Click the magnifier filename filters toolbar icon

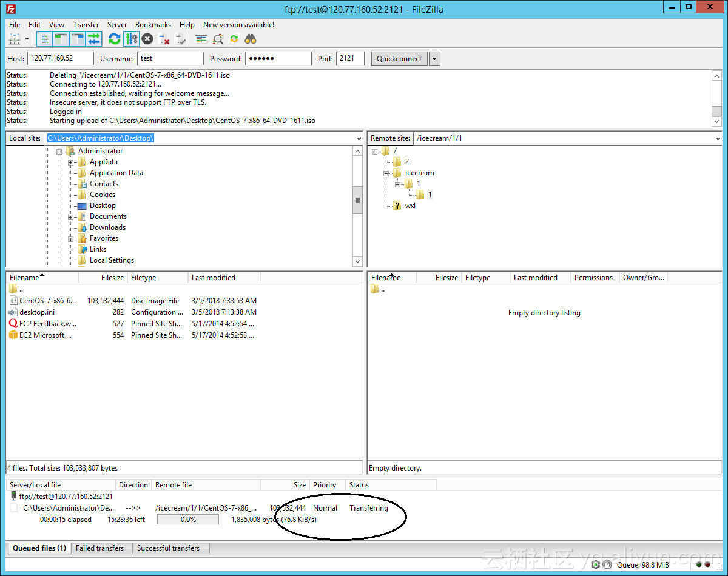click(218, 39)
